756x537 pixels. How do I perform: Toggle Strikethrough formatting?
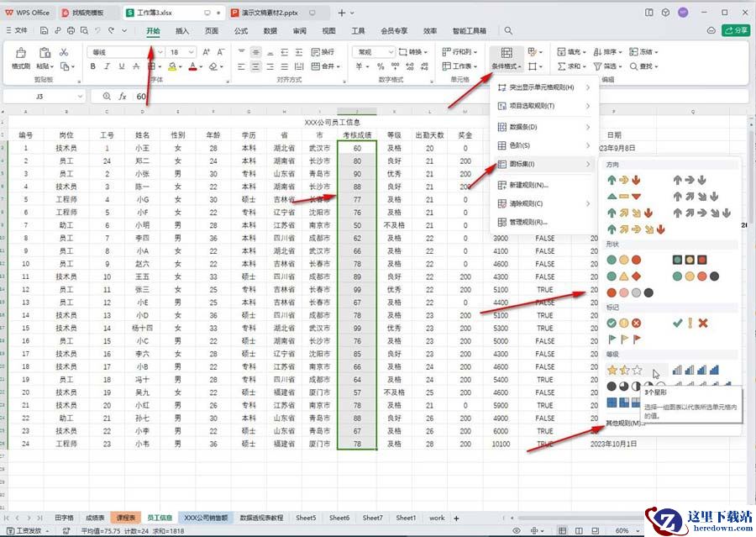tap(136, 66)
